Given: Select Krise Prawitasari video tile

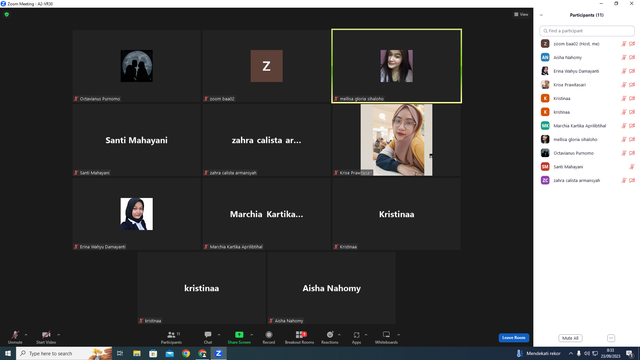Looking at the screenshot, I should (397, 140).
